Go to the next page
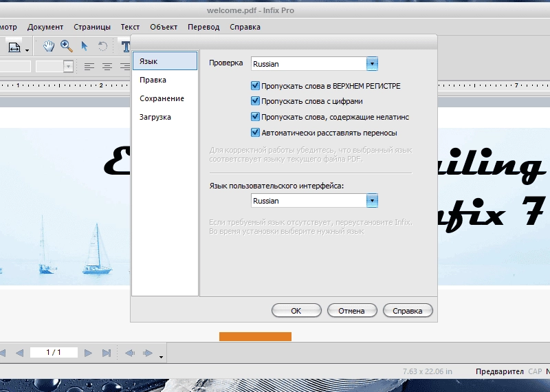 [88, 353]
